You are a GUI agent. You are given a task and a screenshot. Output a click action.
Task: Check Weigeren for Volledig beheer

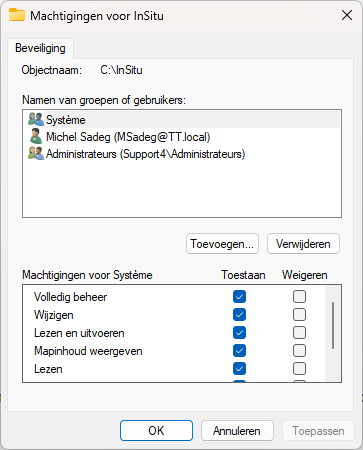(x=299, y=296)
